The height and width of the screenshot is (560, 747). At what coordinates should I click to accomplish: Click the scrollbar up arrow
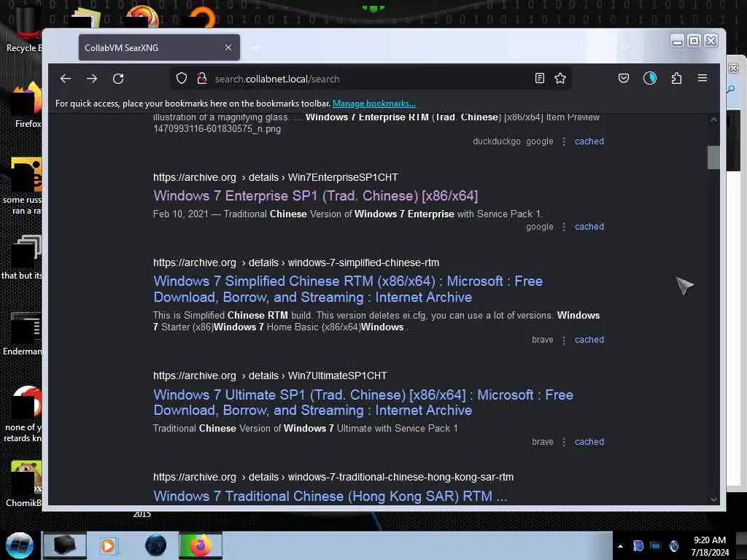pos(713,120)
